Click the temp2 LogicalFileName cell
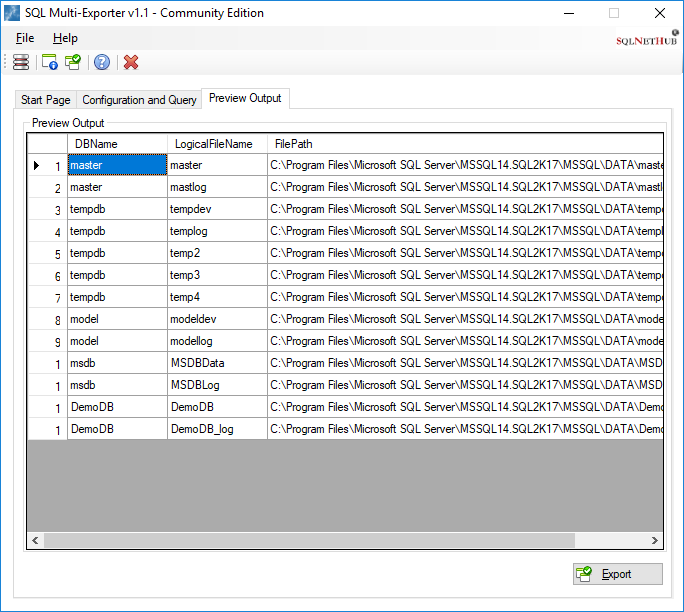Screen dimensions: 684x612 [x=217, y=253]
